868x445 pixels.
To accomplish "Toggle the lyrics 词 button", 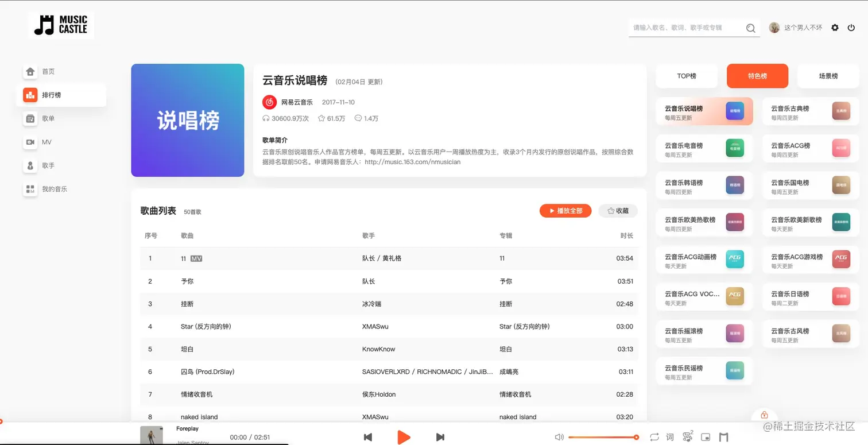I will coord(670,438).
